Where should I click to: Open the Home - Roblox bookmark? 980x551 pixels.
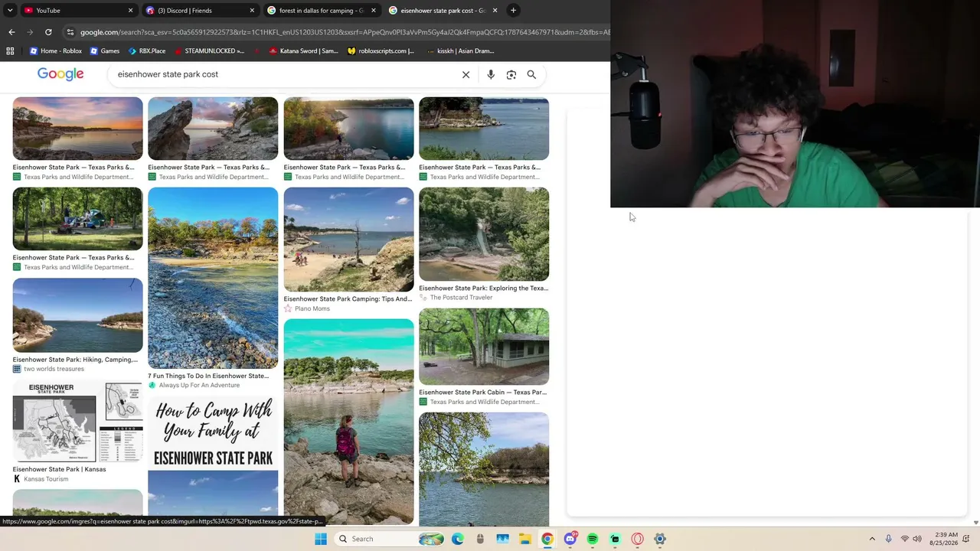point(55,51)
